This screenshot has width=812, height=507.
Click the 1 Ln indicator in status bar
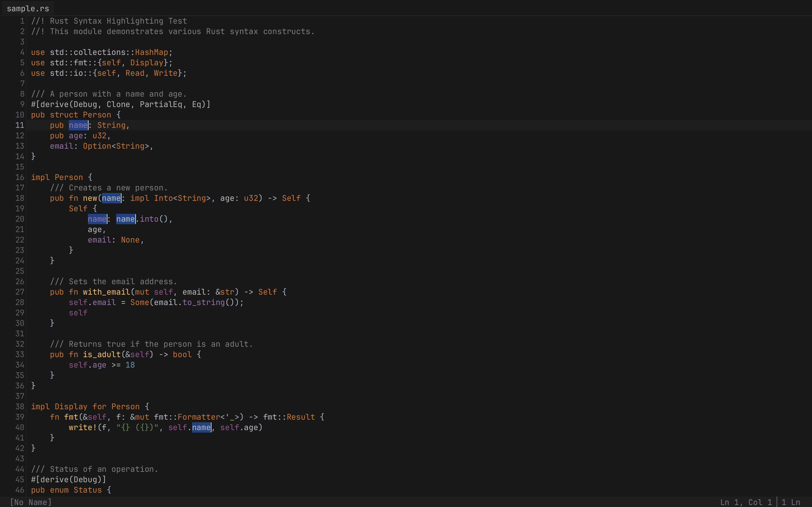pos(791,502)
